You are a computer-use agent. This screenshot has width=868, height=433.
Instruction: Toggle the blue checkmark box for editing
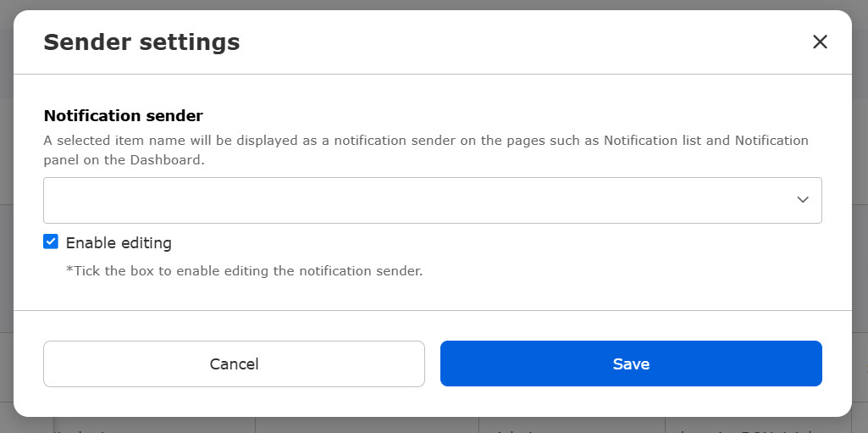click(x=51, y=242)
